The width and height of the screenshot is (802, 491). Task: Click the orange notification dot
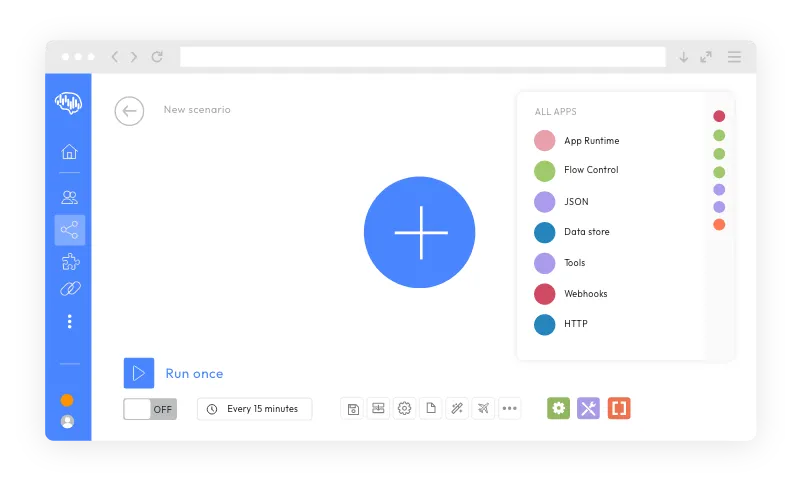click(67, 400)
